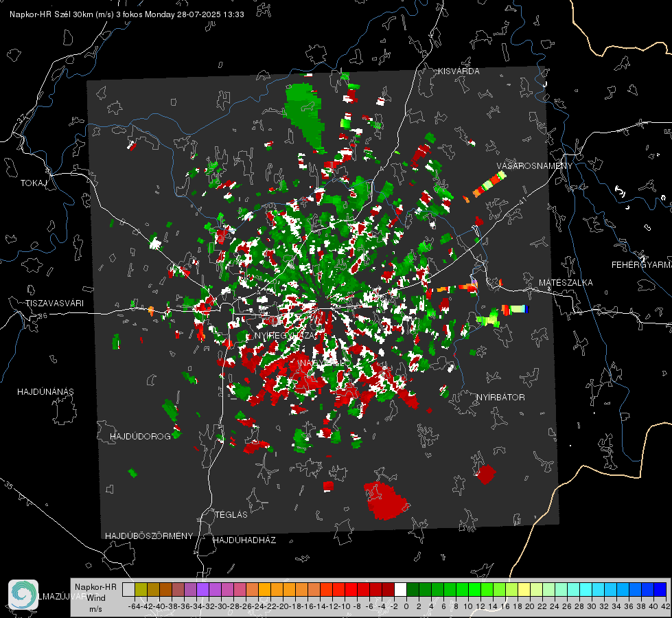Screen dimensions: 672x618
Task: Click road number 41 near Vásárosnamény
Action: pyautogui.click(x=522, y=201)
